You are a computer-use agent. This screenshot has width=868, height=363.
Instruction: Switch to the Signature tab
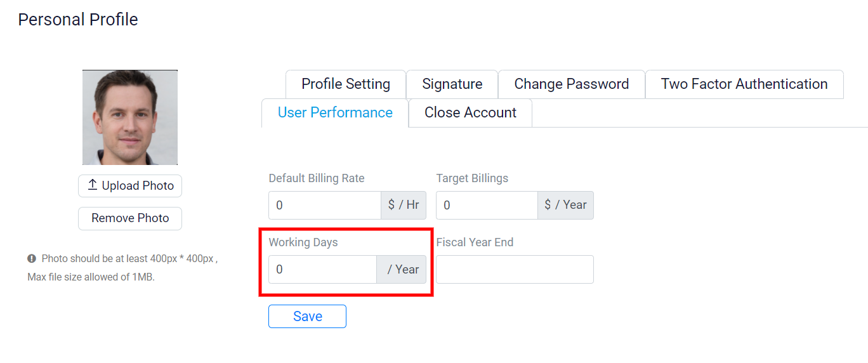[x=452, y=84]
